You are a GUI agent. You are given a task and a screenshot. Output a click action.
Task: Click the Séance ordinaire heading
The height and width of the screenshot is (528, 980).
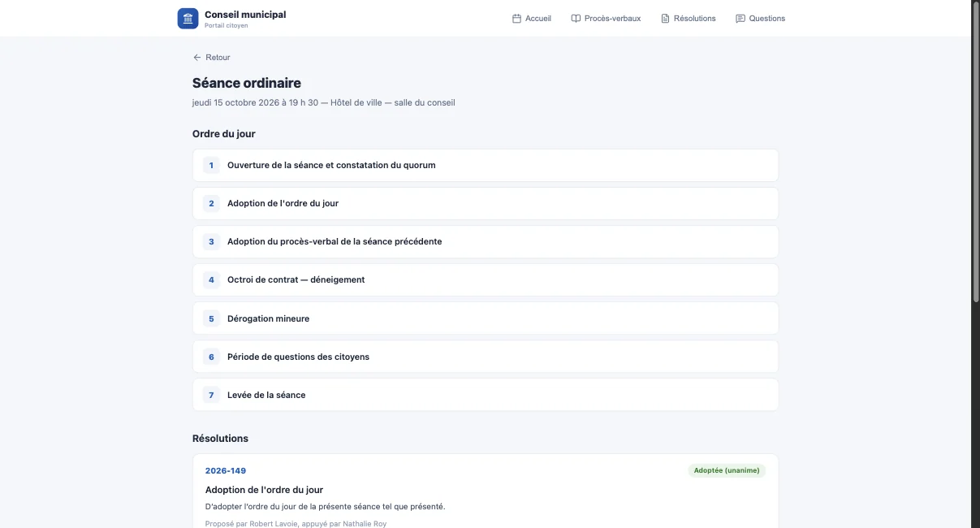(x=247, y=83)
